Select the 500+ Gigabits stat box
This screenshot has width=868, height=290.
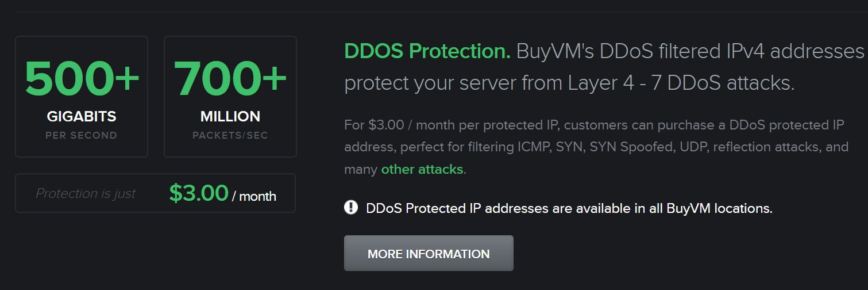[82, 97]
